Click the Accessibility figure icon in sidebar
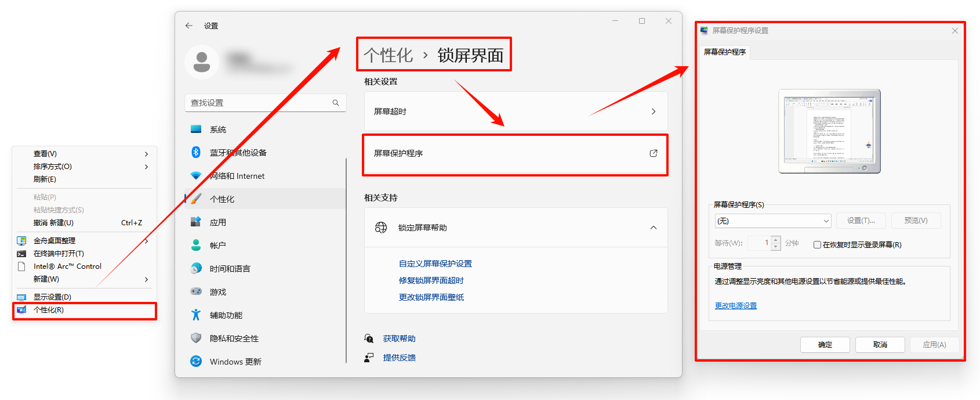Image resolution: width=980 pixels, height=400 pixels. point(196,315)
